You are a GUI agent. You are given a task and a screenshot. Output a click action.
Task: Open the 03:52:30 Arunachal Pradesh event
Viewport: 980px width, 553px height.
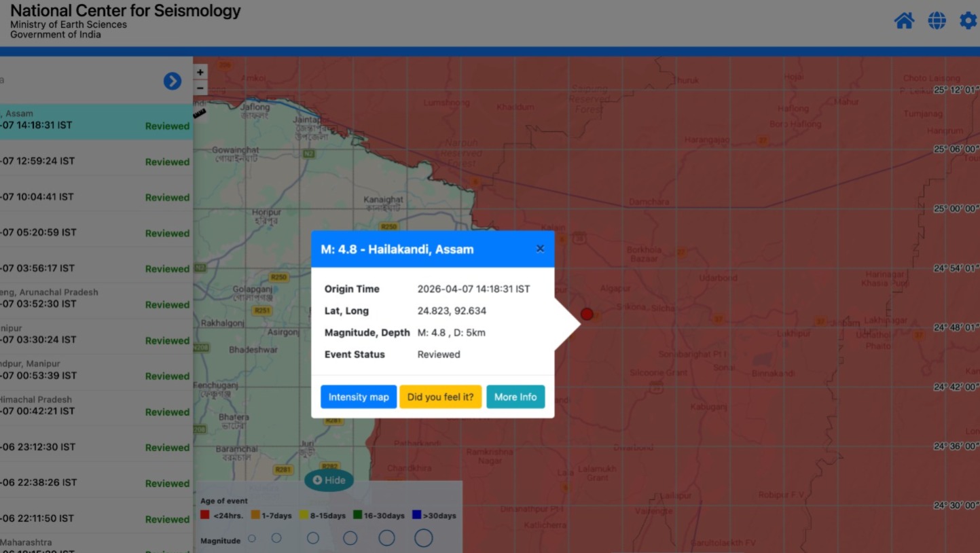point(95,299)
